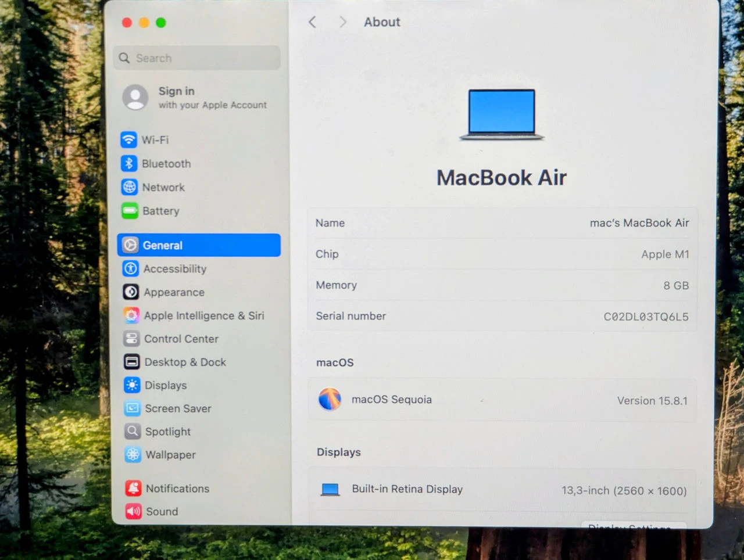Select the Battery icon
The image size is (744, 560).
tap(130, 210)
